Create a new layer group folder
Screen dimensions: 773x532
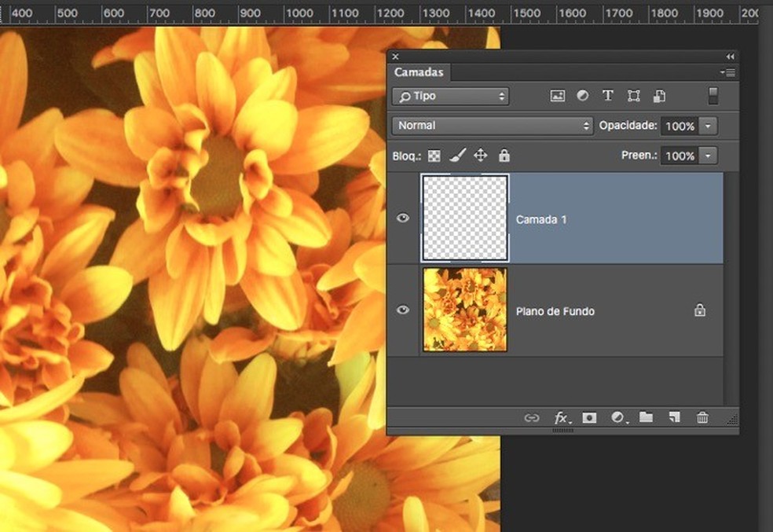pyautogui.click(x=646, y=417)
